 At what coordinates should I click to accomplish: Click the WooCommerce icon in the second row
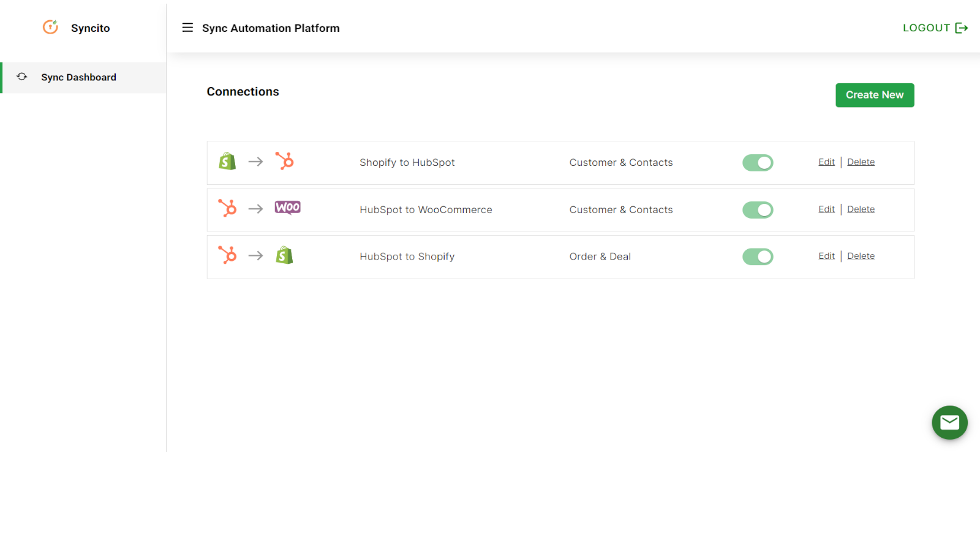click(287, 208)
